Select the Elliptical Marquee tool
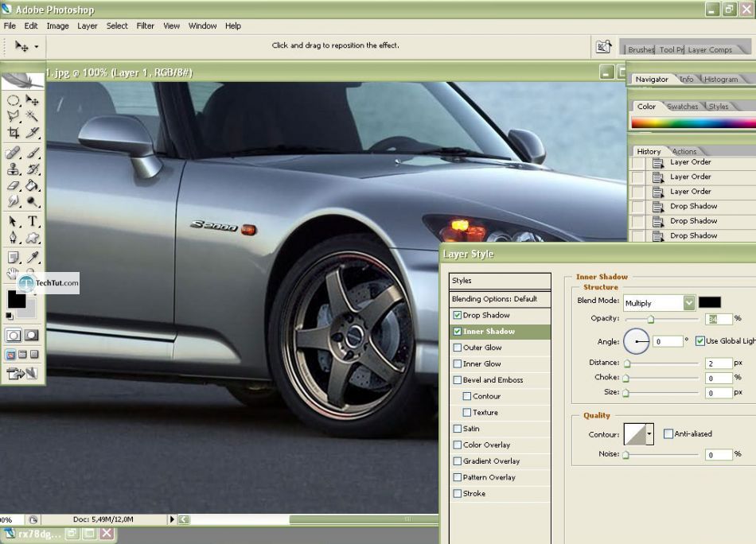Image resolution: width=756 pixels, height=544 pixels. (x=13, y=100)
